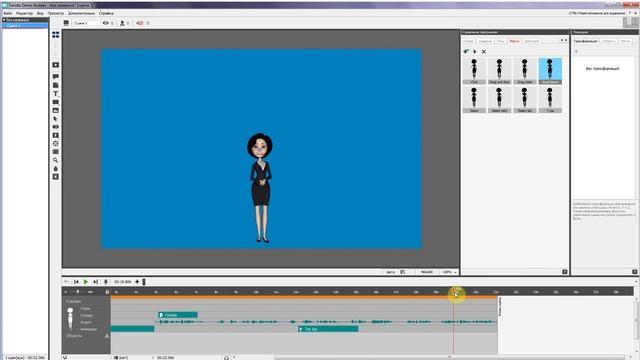Click the four-squares scenes view icon
Image resolution: width=640 pixels, height=360 pixels.
click(x=56, y=35)
